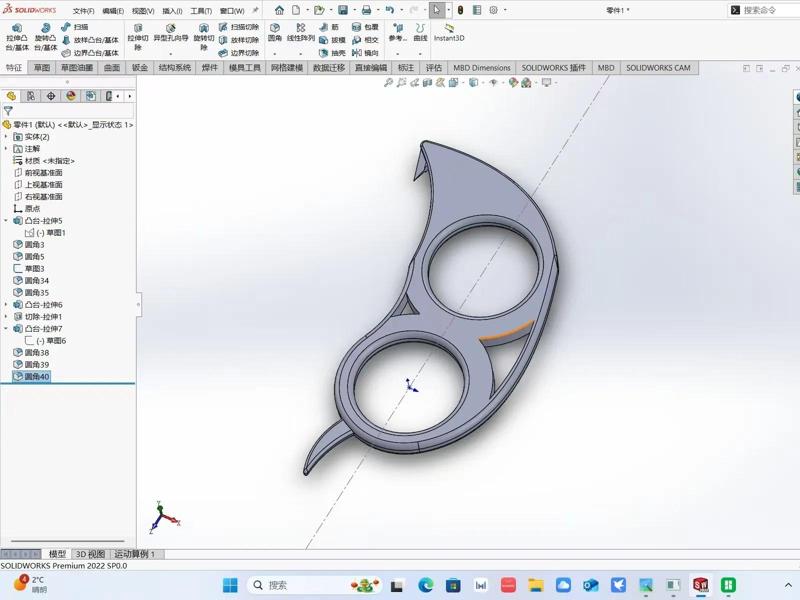Open the 工具(T) menu

tap(201, 11)
